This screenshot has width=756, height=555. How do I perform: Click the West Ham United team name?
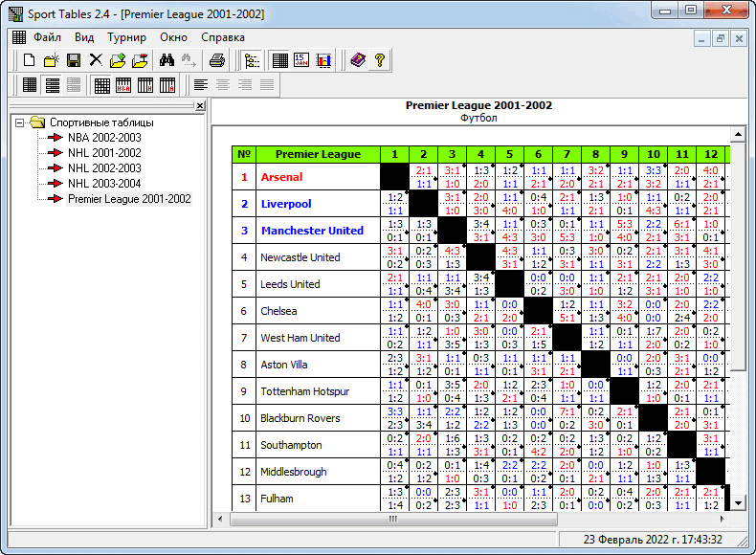pyautogui.click(x=300, y=338)
